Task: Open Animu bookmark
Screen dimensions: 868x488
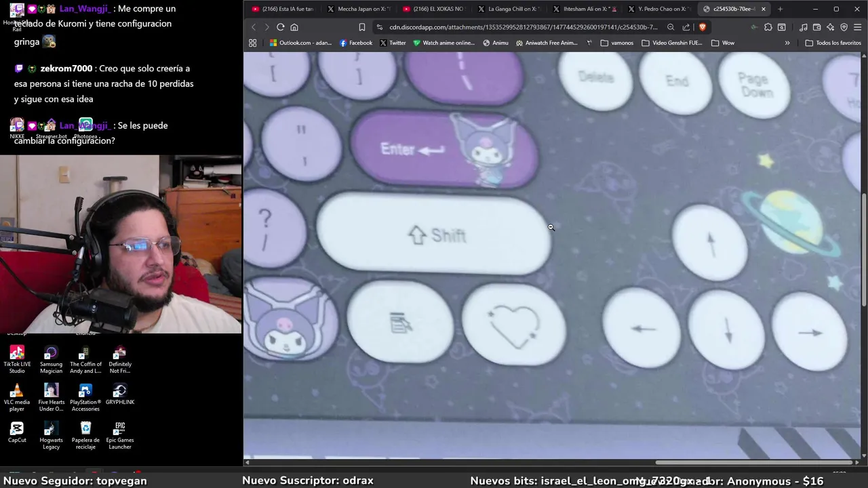Action: pyautogui.click(x=496, y=43)
